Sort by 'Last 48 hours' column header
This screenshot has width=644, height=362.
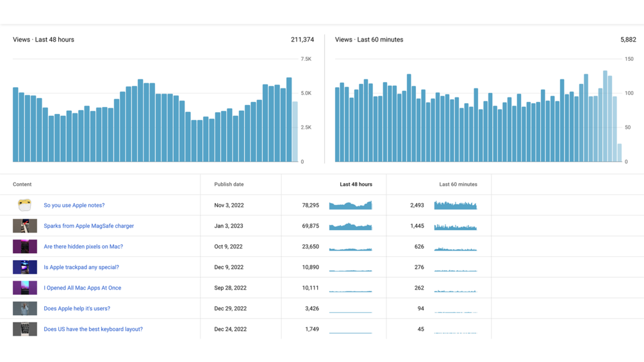click(356, 185)
